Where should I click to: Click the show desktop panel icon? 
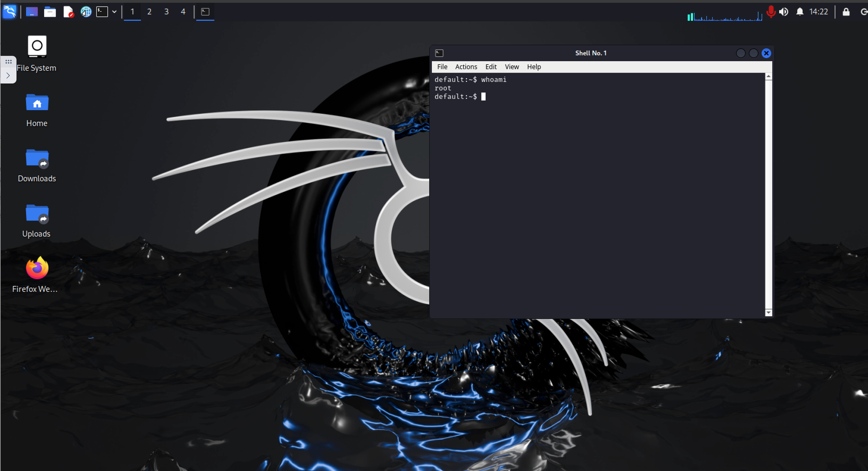click(x=32, y=12)
